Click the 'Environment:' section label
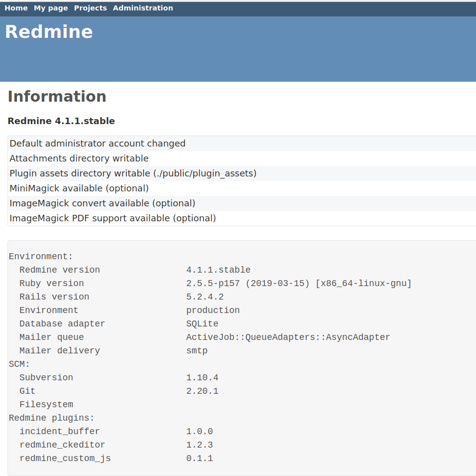This screenshot has height=476, width=476. click(x=41, y=257)
